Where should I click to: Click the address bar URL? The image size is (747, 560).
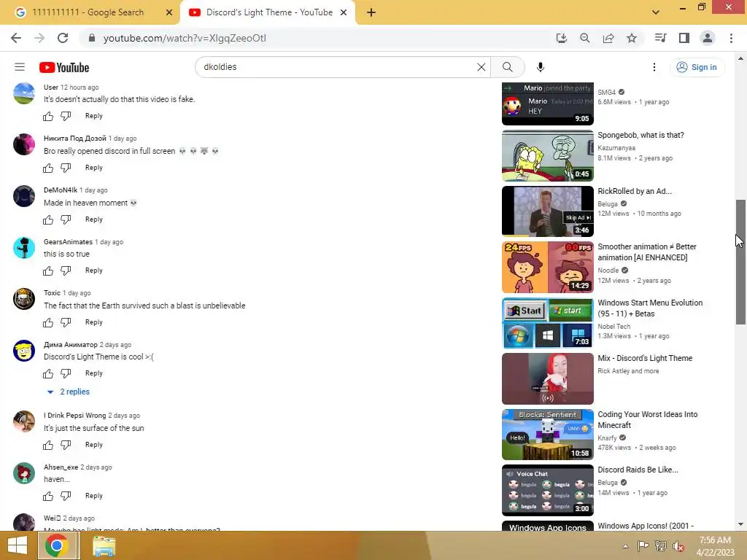[185, 38]
